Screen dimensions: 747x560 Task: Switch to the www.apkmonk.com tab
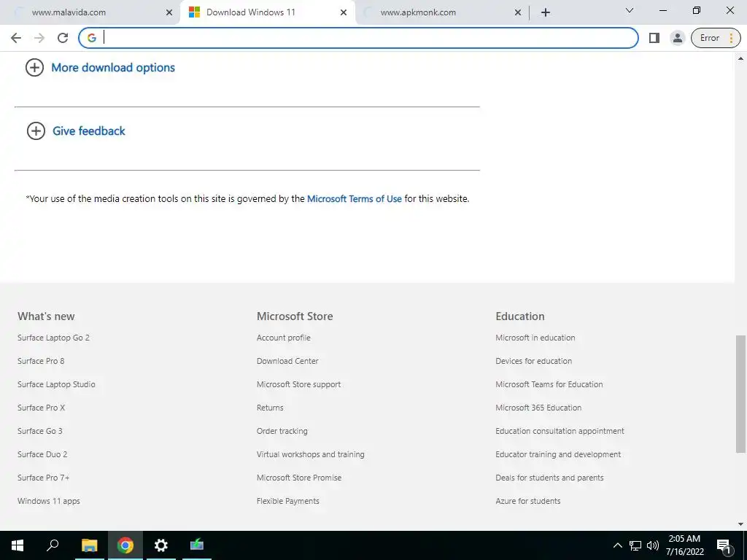[441, 12]
